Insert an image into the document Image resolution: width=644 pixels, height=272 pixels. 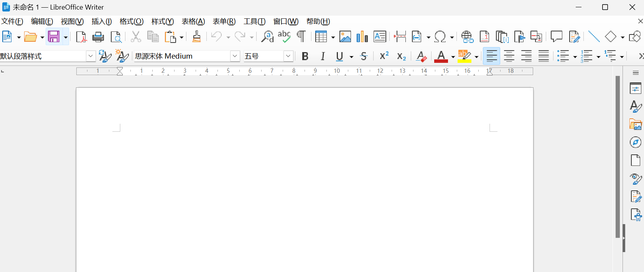pos(345,37)
